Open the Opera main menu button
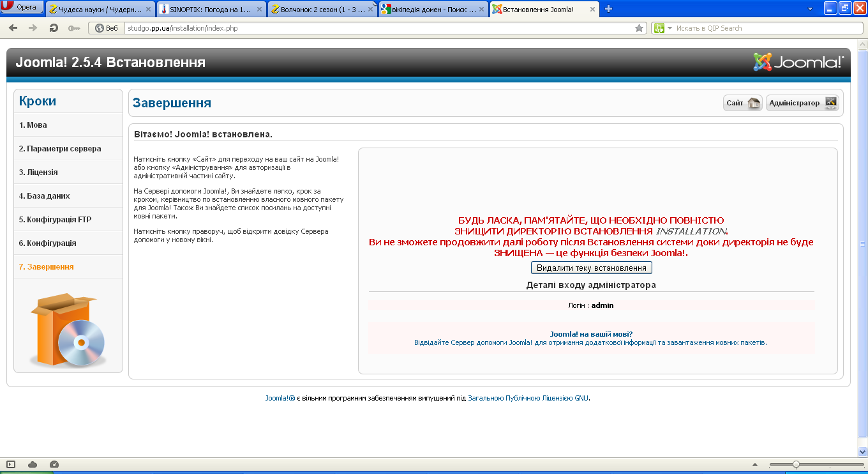 click(22, 8)
